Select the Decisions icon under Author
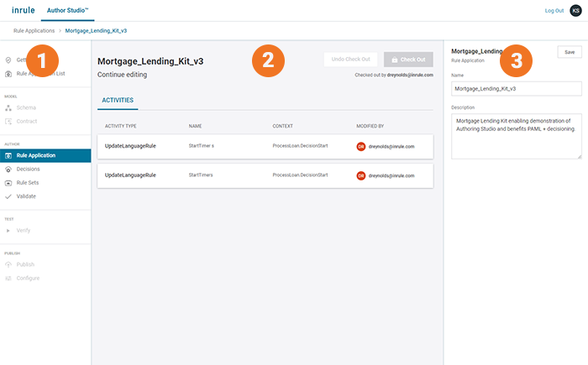 point(8,169)
